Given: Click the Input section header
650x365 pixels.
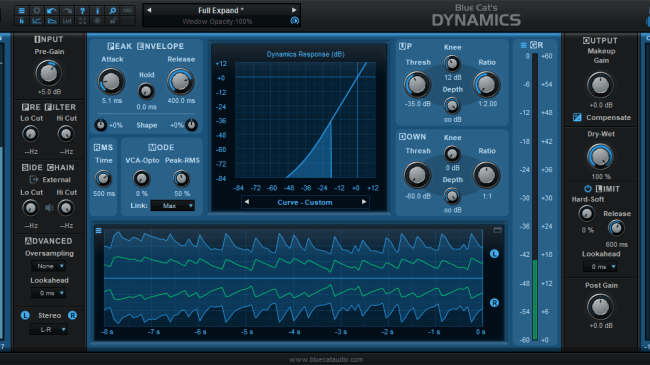Looking at the screenshot, I should (x=49, y=39).
